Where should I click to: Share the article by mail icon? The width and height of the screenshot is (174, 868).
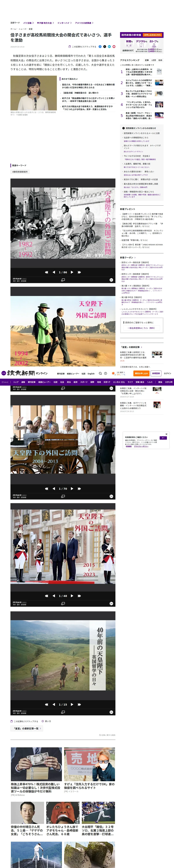coord(114,46)
